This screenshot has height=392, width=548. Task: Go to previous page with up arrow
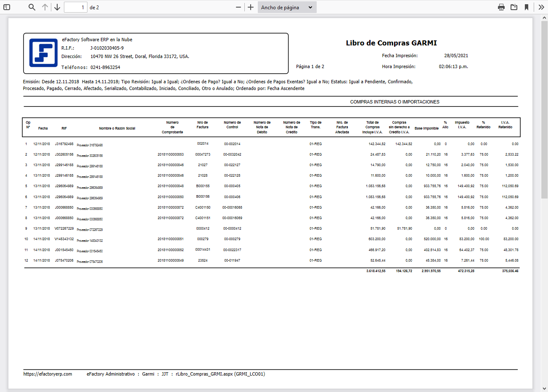(x=45, y=7)
